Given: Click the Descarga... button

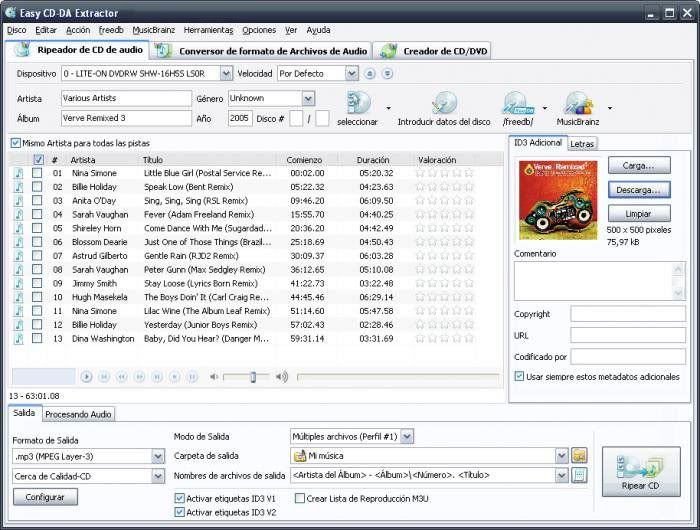Looking at the screenshot, I should coord(639,190).
